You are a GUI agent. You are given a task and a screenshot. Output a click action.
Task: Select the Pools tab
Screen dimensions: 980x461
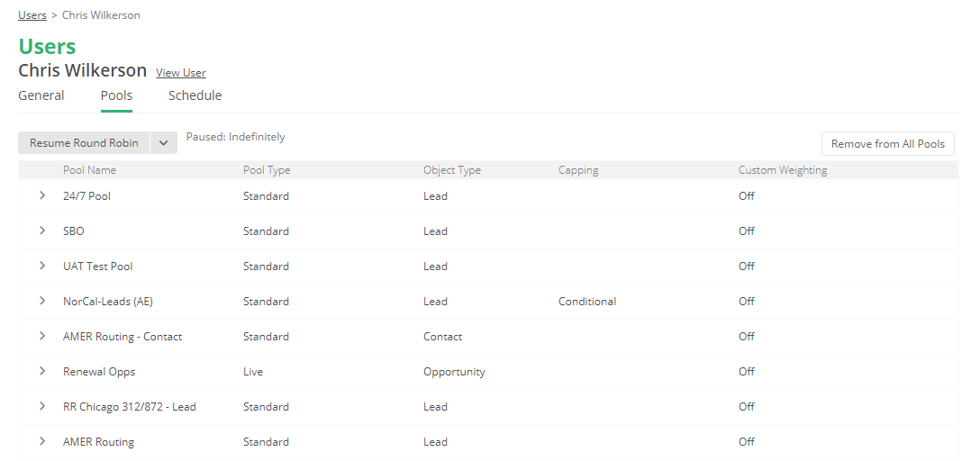[116, 95]
